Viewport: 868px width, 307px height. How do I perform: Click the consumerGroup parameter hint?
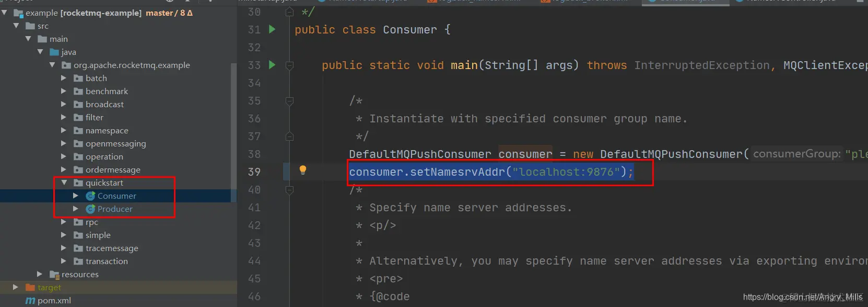click(797, 154)
